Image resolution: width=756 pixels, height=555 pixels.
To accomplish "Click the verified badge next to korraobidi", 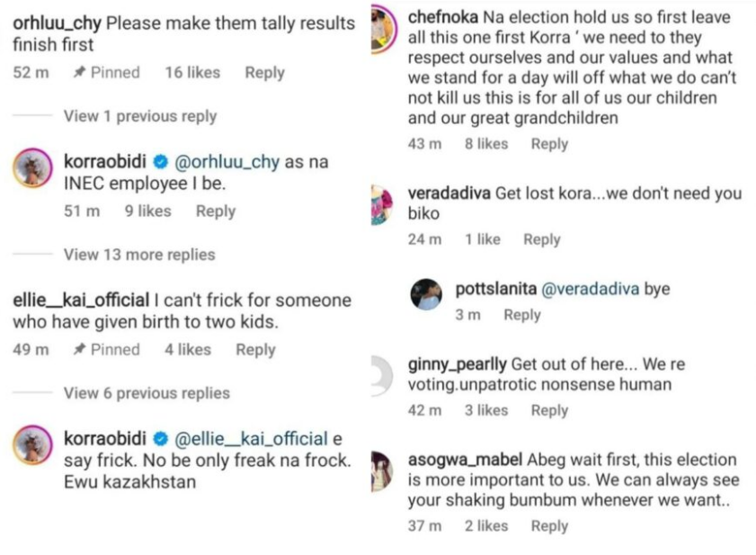I will point(161,162).
